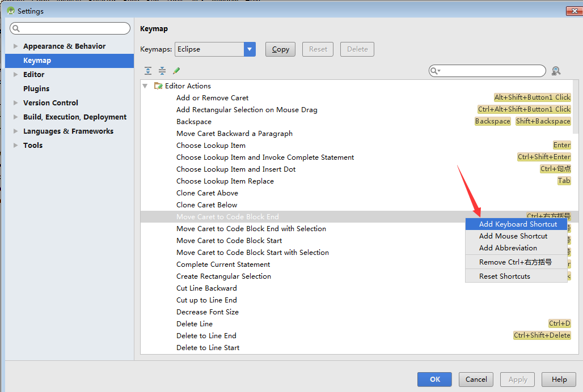The image size is (583, 392).
Task: Click the Delete keymap button
Action: (357, 49)
